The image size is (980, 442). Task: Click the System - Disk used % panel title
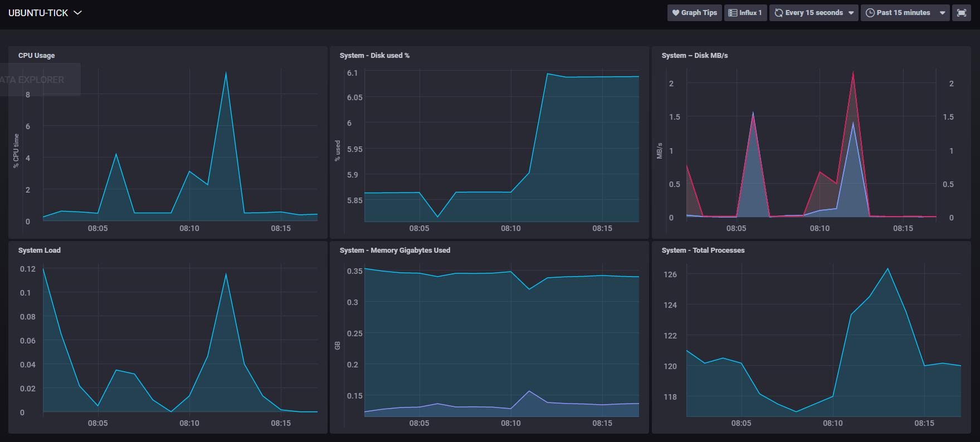point(374,56)
